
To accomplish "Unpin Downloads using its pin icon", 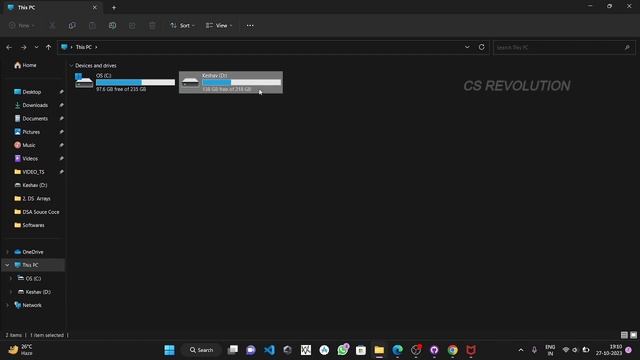I will (x=61, y=105).
